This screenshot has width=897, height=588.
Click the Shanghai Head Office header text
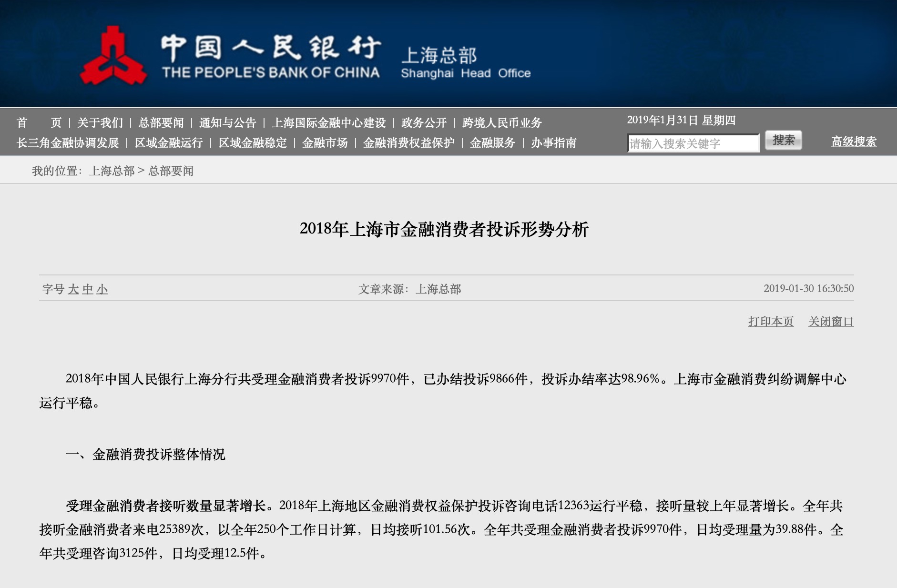[466, 73]
